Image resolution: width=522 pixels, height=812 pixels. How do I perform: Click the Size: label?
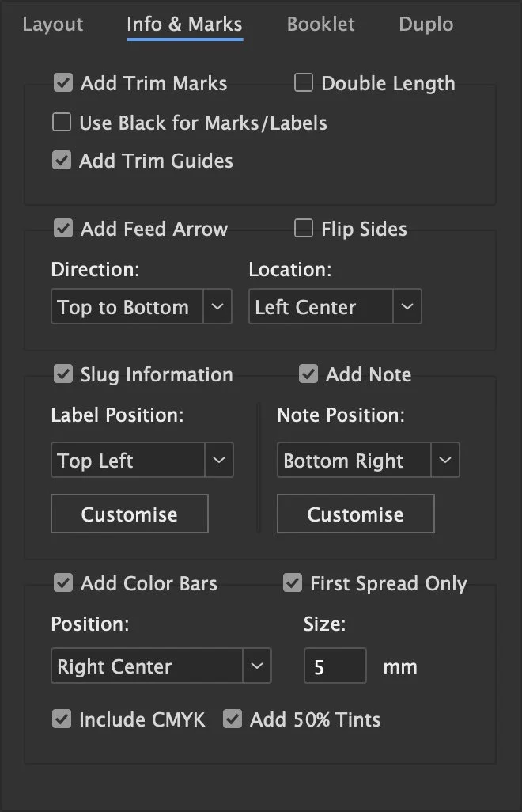[324, 624]
